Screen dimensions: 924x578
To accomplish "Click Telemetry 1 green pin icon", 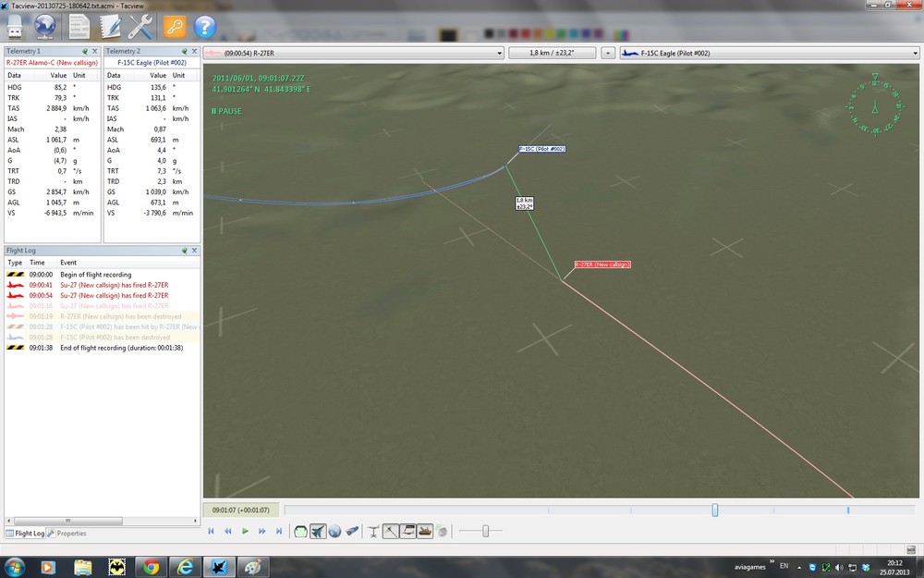I will [x=85, y=51].
